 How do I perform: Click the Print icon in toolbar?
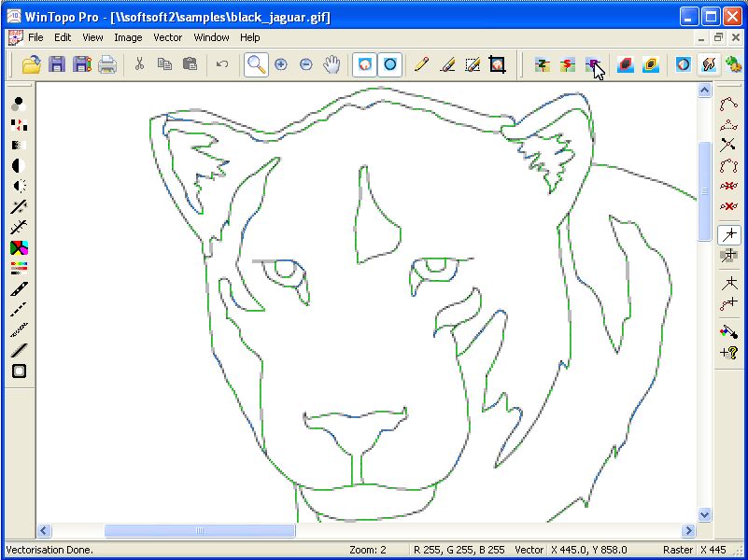click(107, 64)
